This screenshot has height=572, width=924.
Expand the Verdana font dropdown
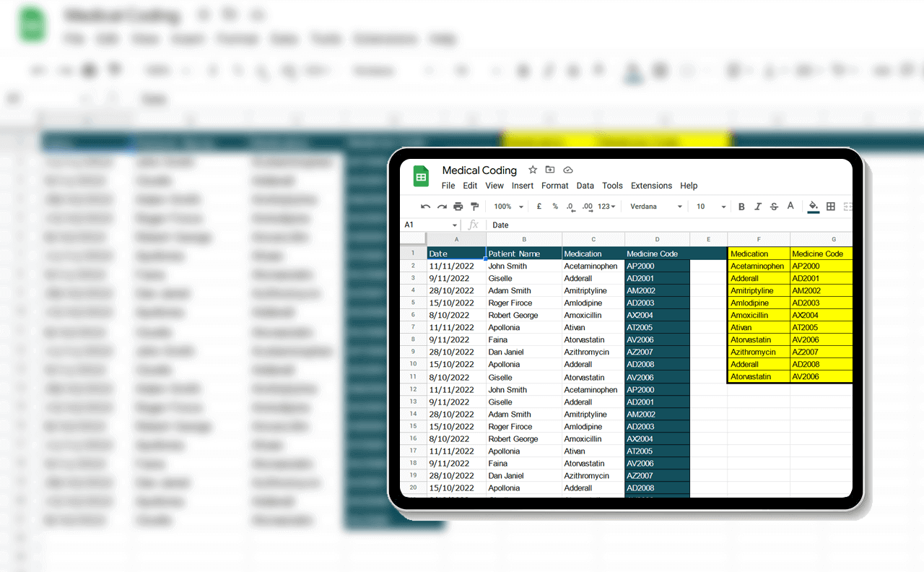(656, 207)
